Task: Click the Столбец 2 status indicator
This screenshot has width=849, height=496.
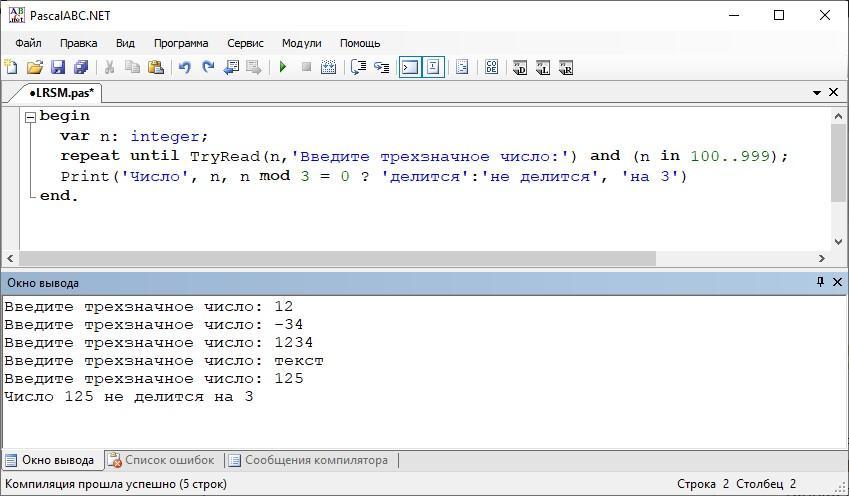Action: point(766,484)
